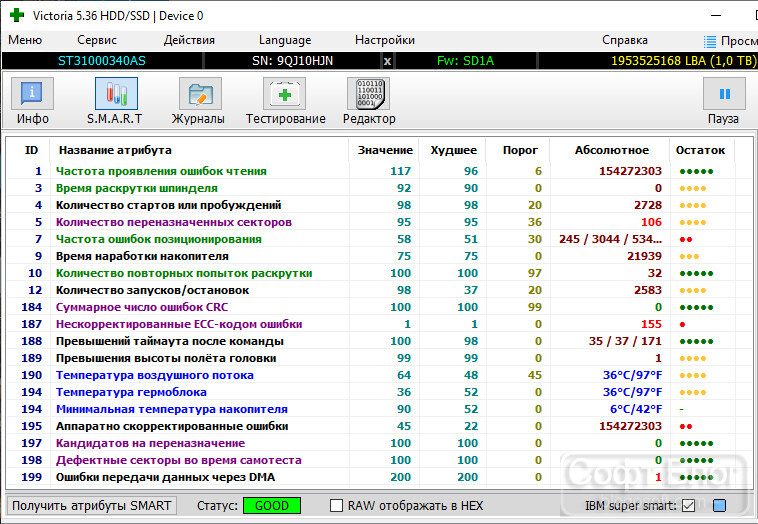Click Получить атрибуты SMART button
Viewport: 758px width, 524px height.
92,506
